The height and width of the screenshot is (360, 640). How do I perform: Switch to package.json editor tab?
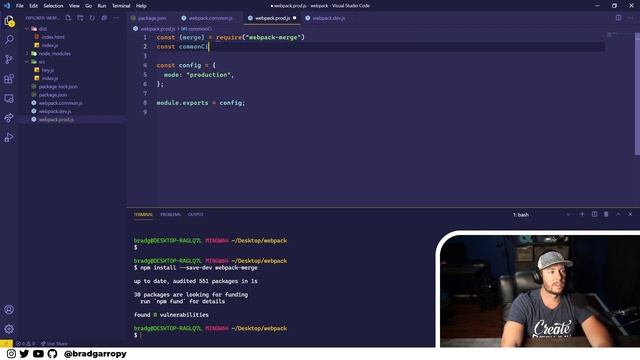(151, 18)
